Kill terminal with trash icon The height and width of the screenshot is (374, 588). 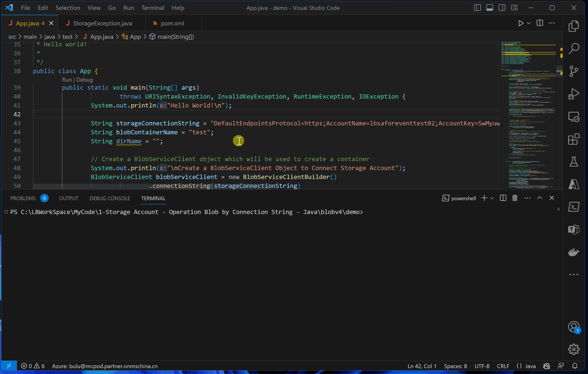coord(515,198)
